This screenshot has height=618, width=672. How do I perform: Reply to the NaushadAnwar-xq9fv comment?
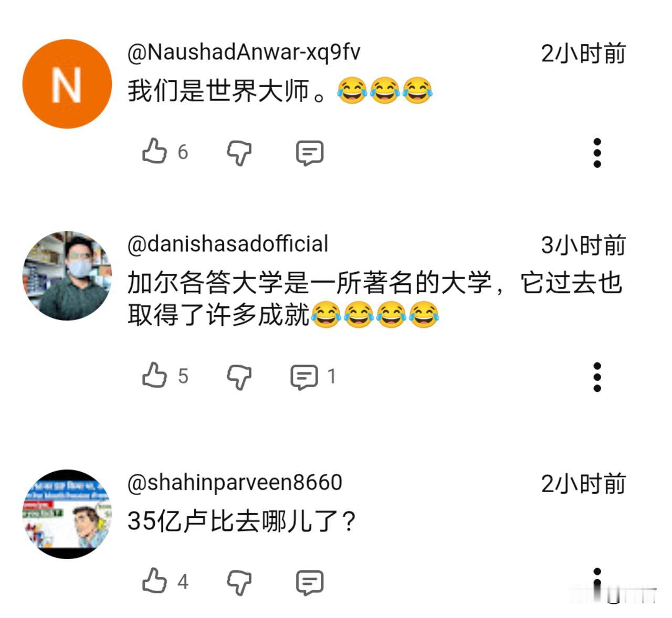(310, 153)
